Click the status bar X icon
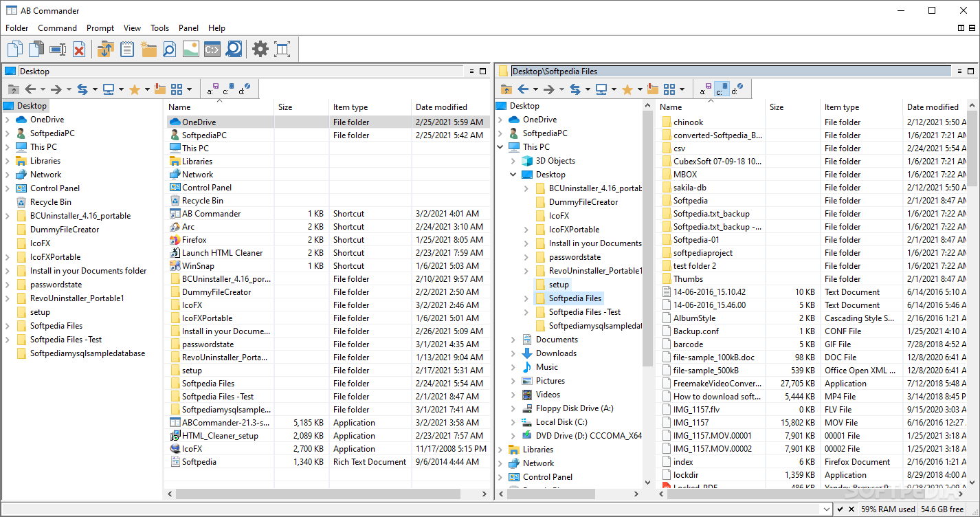Viewport: 980px width, 517px height. point(851,509)
